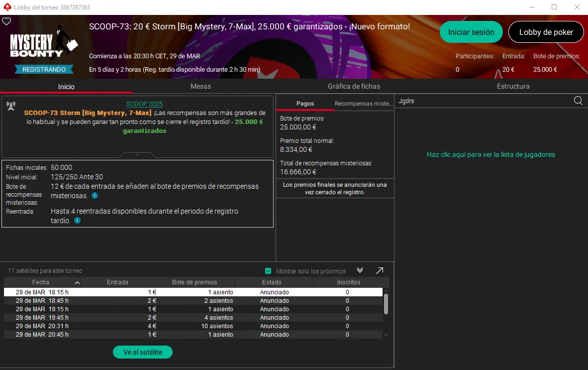This screenshot has width=588, height=370.
Task: Click the Jgdrs search field
Action: click(x=484, y=101)
